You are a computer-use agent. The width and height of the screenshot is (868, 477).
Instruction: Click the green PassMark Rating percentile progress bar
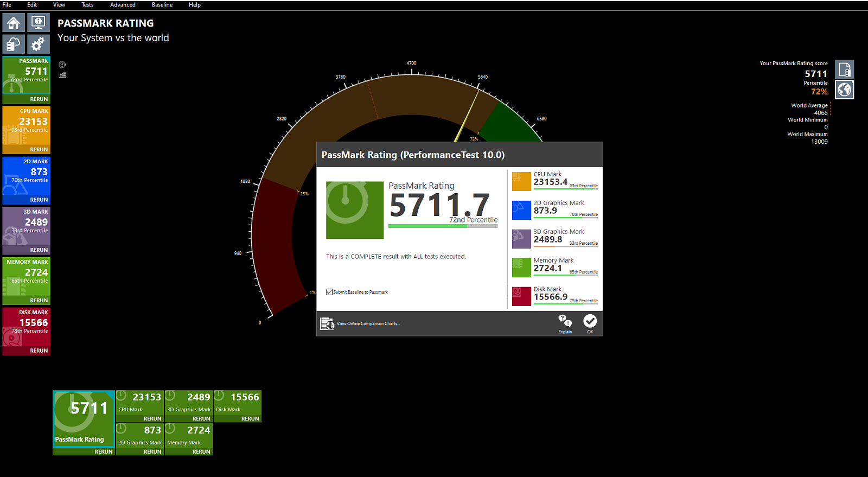[443, 226]
